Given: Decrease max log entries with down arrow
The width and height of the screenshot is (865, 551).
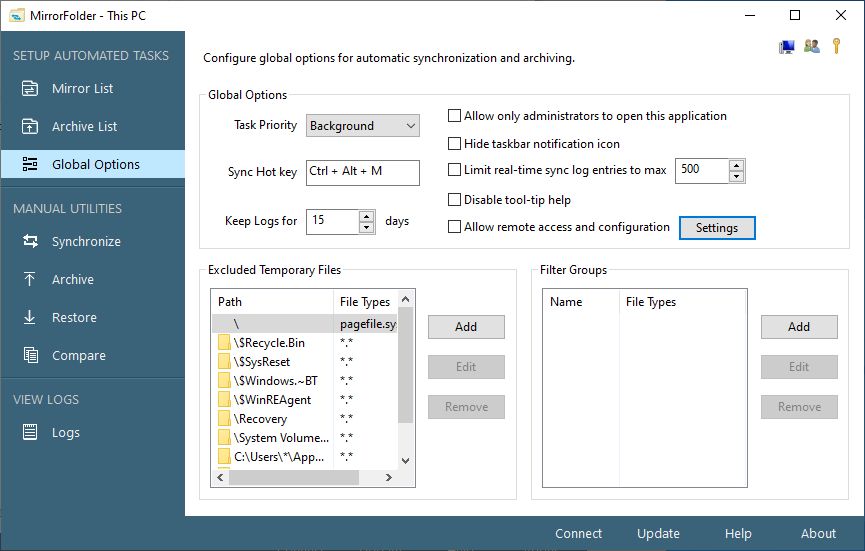Looking at the screenshot, I should tap(736, 176).
